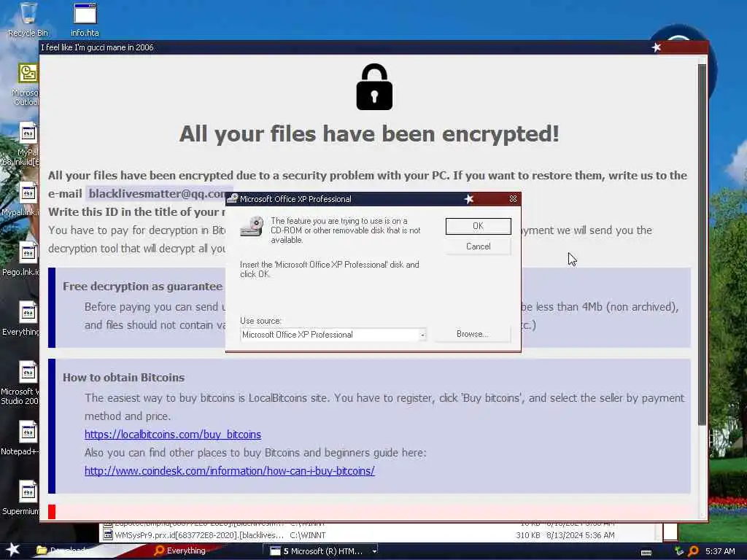The image size is (747, 560).
Task: Expand the Use source combo box arrow
Action: tap(422, 335)
